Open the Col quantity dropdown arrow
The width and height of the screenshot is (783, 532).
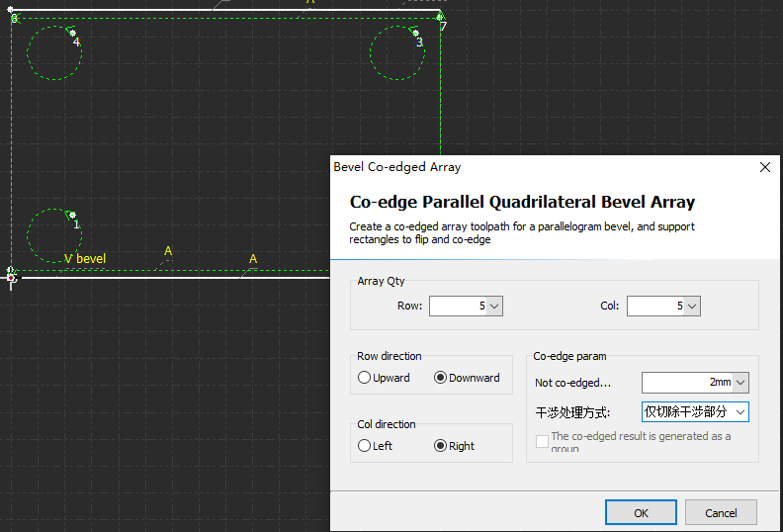(x=692, y=307)
